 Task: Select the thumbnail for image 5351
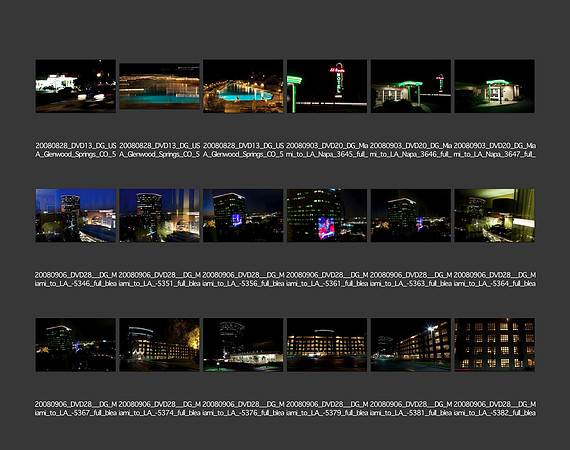tap(160, 216)
